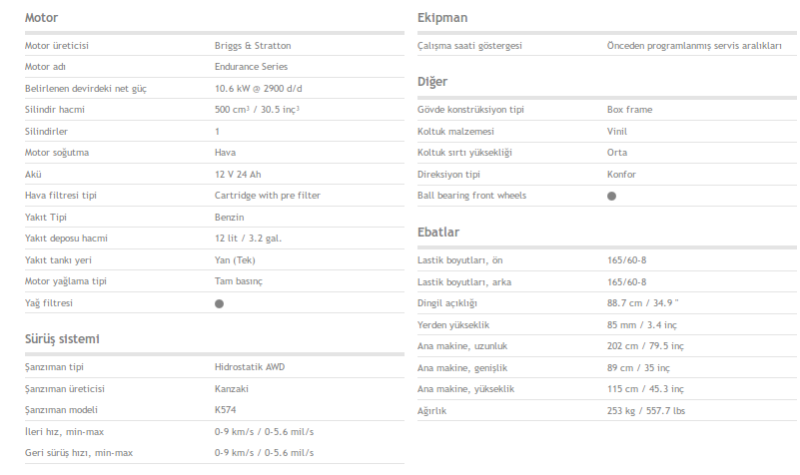
Task: Click the Endurance Series motor name
Action: click(251, 67)
